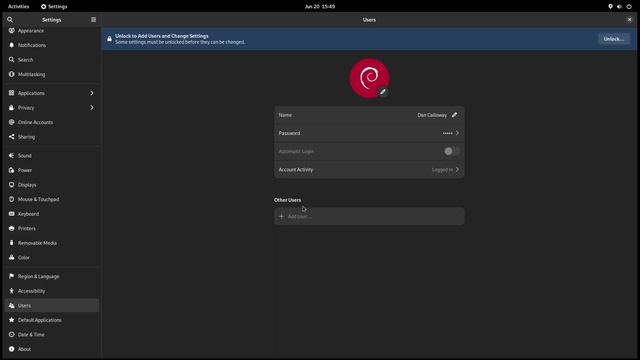Click the lock icon in the unlock banner

[x=109, y=39]
